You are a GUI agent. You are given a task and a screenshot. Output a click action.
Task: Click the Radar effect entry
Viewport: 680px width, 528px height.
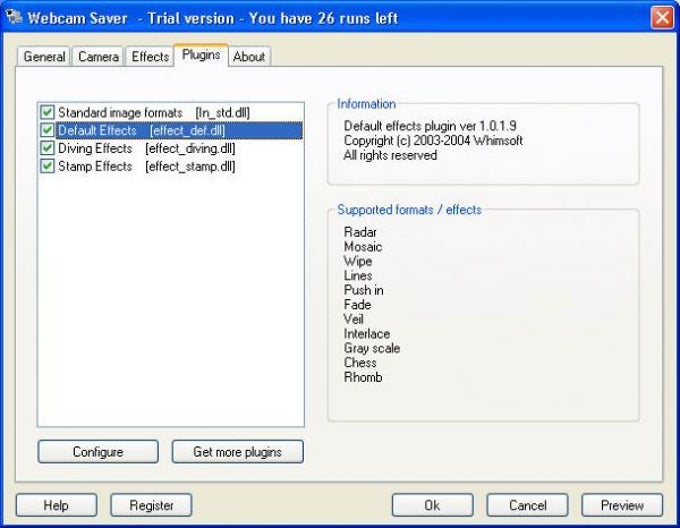tap(360, 232)
